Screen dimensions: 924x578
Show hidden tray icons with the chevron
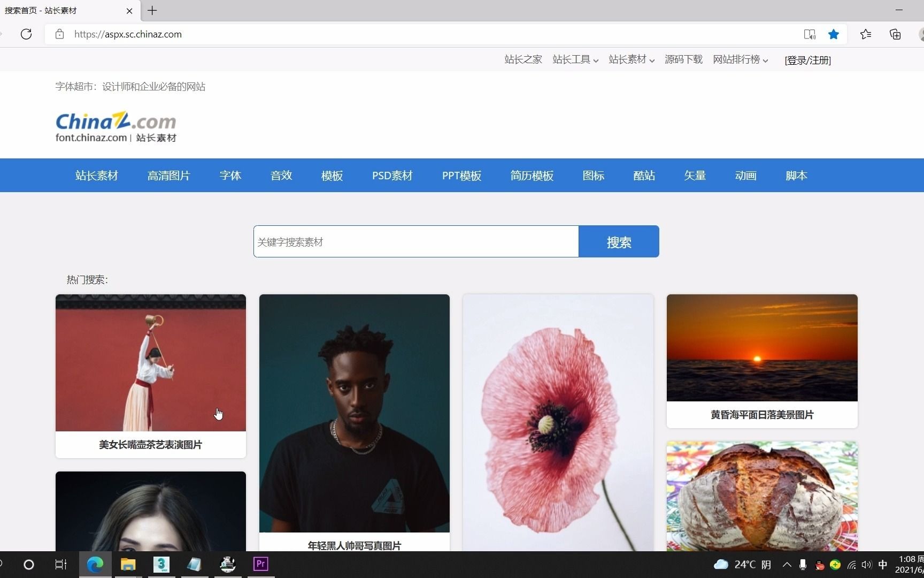tap(787, 565)
